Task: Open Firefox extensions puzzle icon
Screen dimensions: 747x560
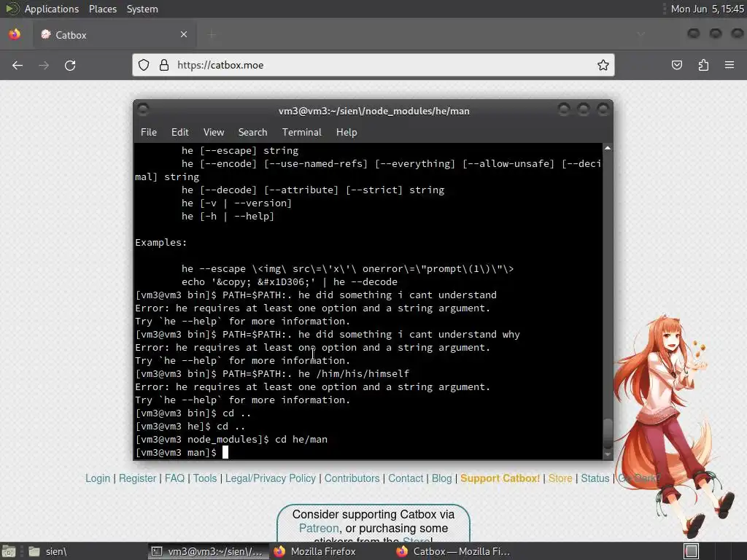Action: click(703, 65)
